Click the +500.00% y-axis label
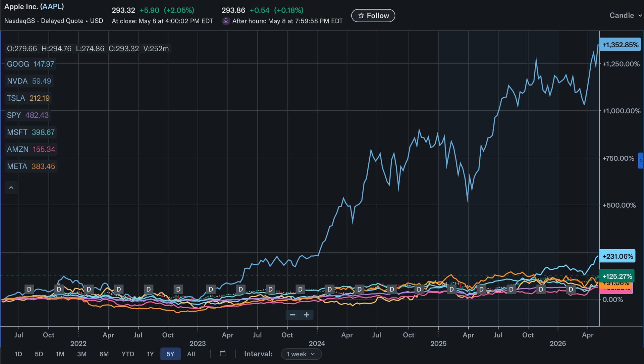Screen dimensions: 644x364 click(x=619, y=205)
